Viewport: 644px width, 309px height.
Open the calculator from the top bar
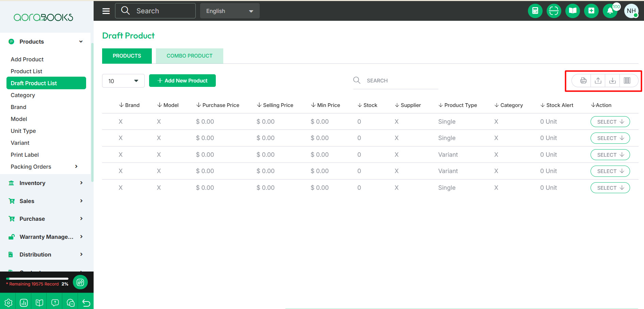coord(535,11)
